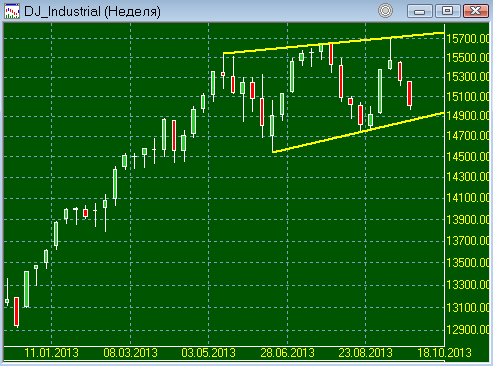Select the lower yellow trend line
Screen dimensions: 493x366
point(358,133)
